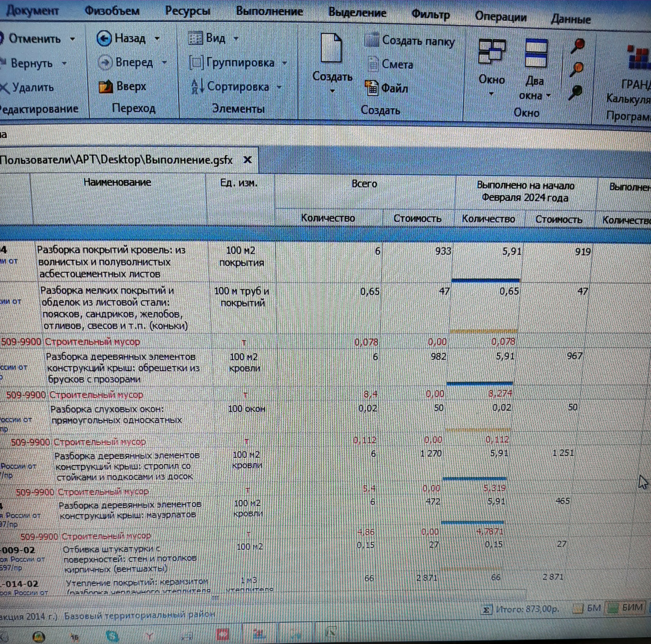Click the red pin icon
Screen dimensions: 651x644
577,46
